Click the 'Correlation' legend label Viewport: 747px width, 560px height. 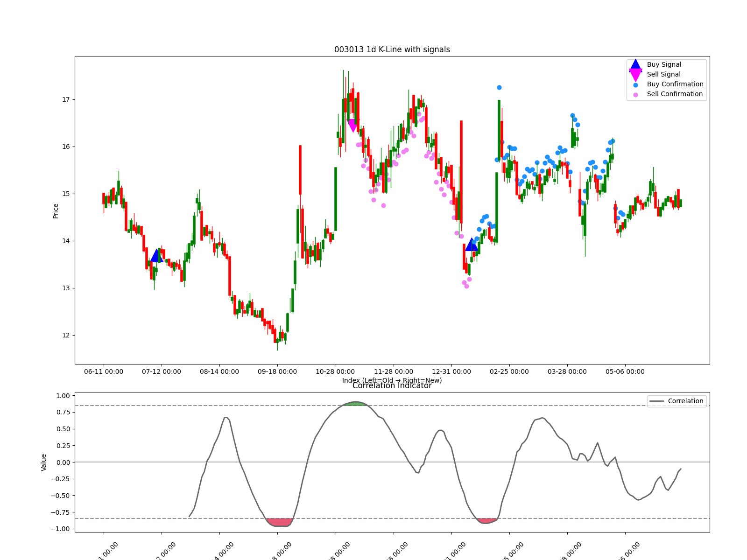pyautogui.click(x=685, y=401)
